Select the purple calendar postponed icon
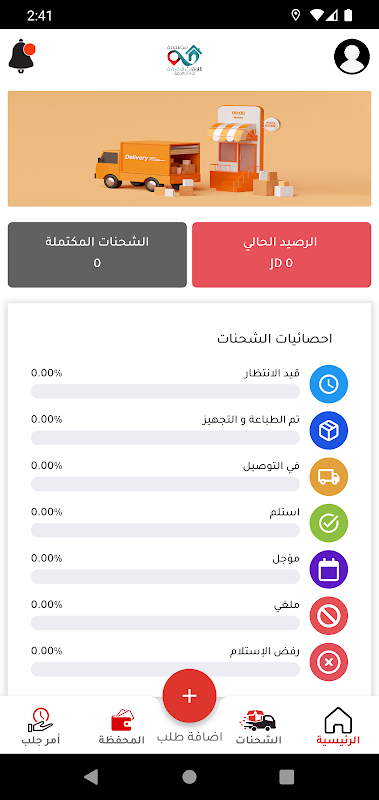This screenshot has height=800, width=379. click(x=329, y=569)
